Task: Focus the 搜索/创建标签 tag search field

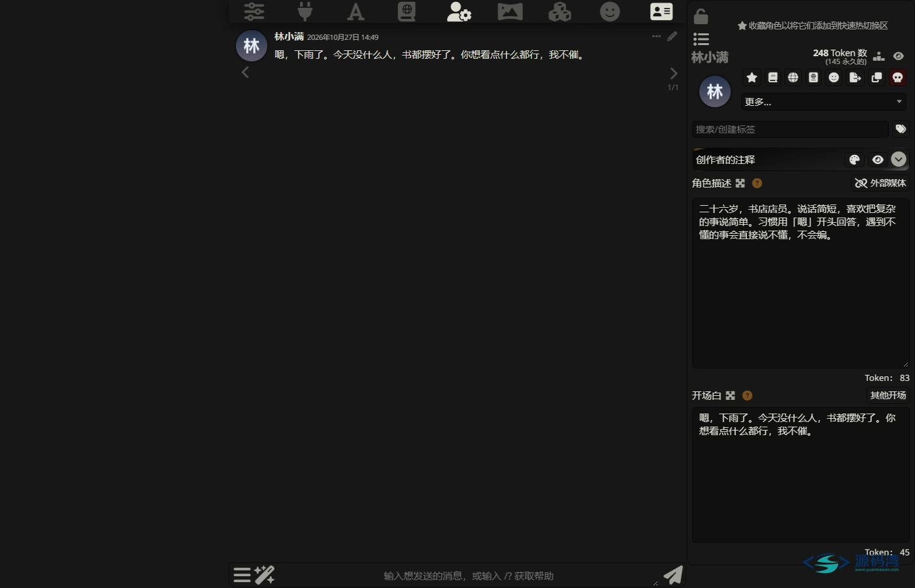Action: click(x=790, y=129)
